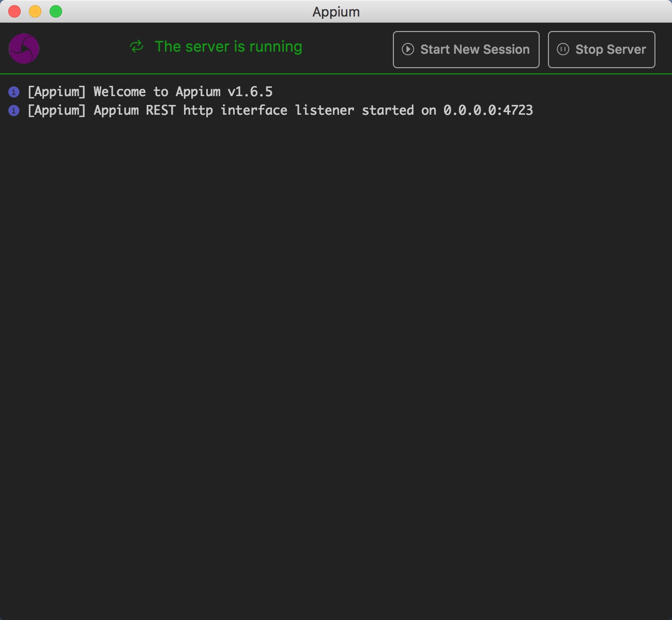Click 'The server is running' status text

228,47
